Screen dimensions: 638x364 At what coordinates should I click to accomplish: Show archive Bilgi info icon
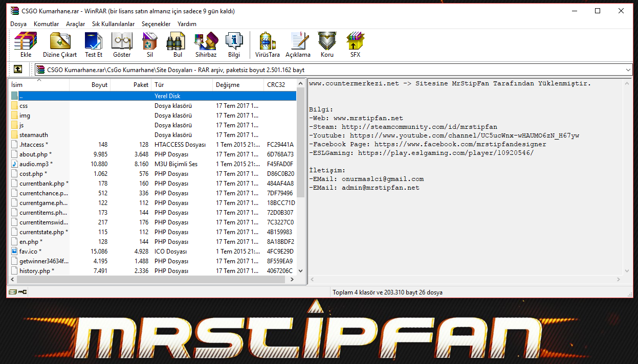(234, 41)
